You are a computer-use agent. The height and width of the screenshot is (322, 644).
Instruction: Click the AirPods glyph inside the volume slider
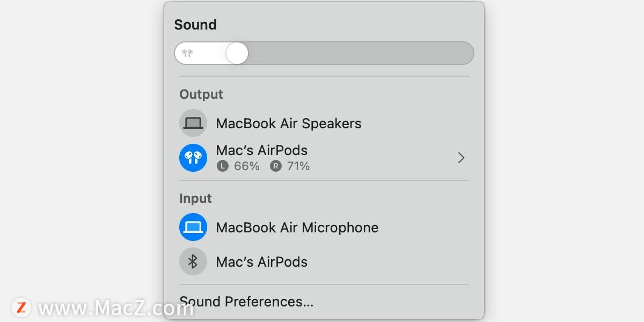pos(187,53)
